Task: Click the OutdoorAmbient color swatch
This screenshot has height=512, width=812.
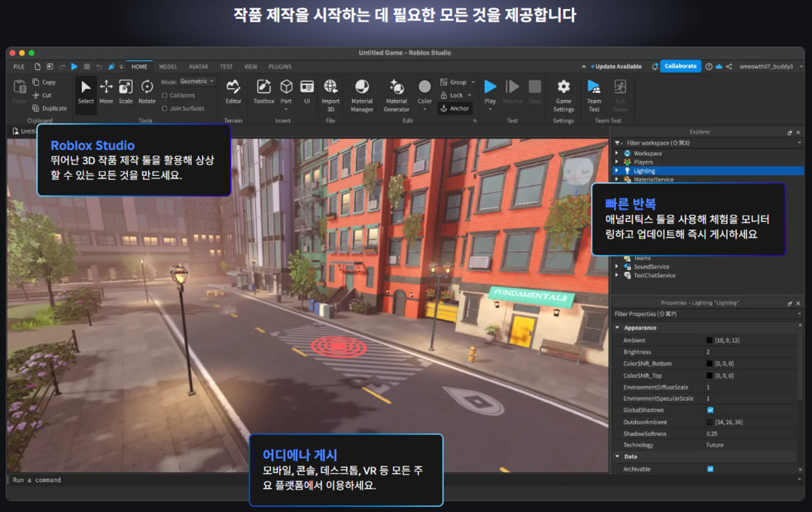Action: (x=710, y=422)
